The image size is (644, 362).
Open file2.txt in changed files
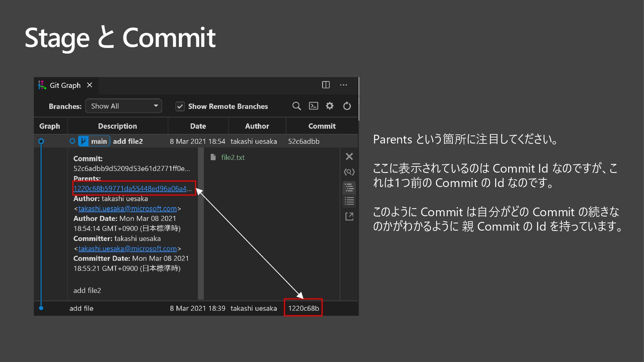point(233,158)
